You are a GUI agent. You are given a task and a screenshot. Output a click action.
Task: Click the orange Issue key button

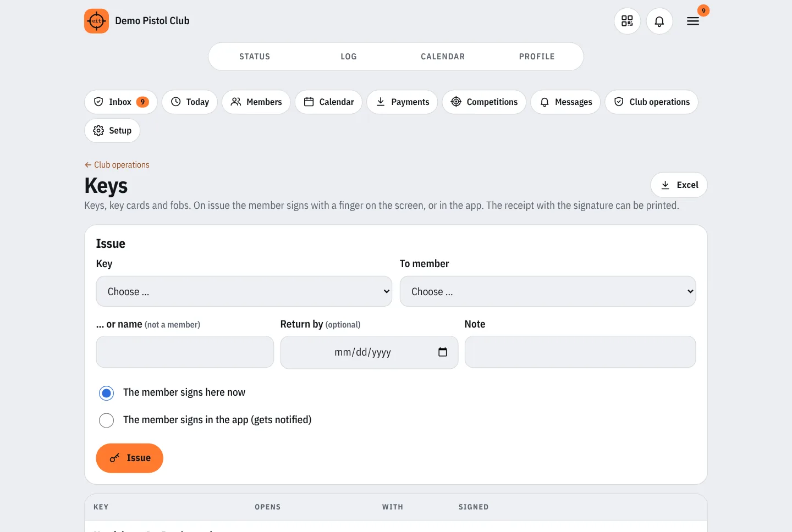pos(130,458)
